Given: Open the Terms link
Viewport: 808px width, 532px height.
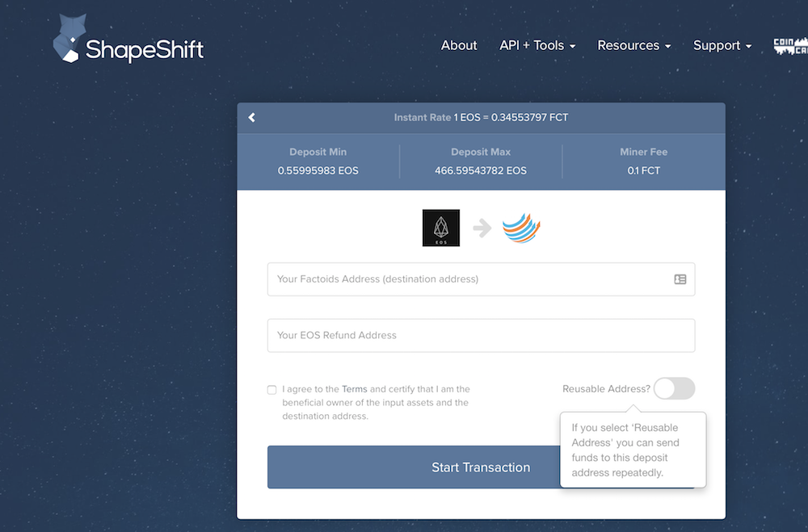Looking at the screenshot, I should pos(355,389).
